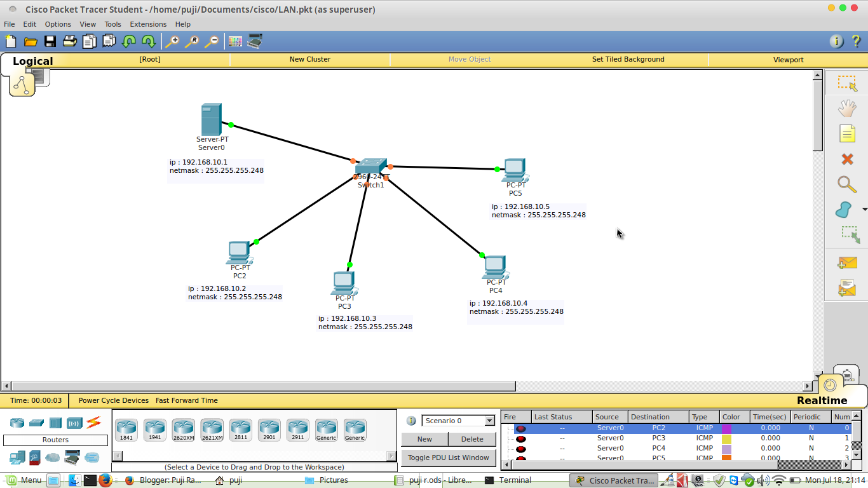Expand the Draw Polygon tool options arrow
Viewport: 868px width, 488px height.
tap(864, 210)
